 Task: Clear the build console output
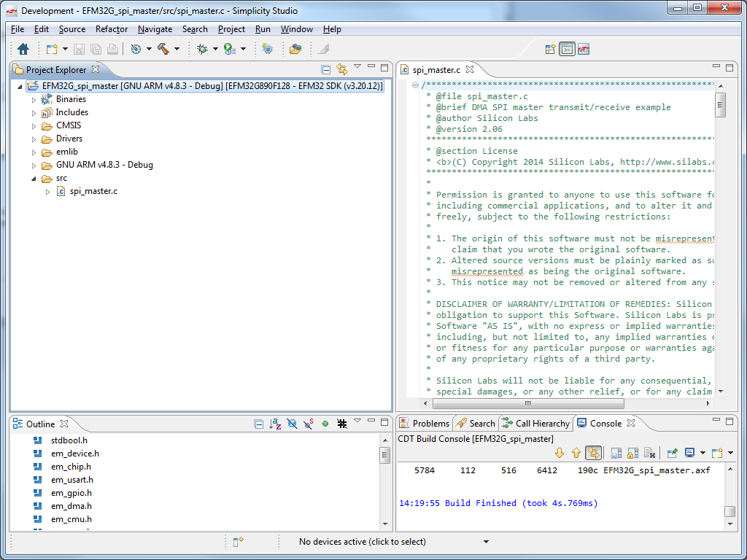click(649, 453)
